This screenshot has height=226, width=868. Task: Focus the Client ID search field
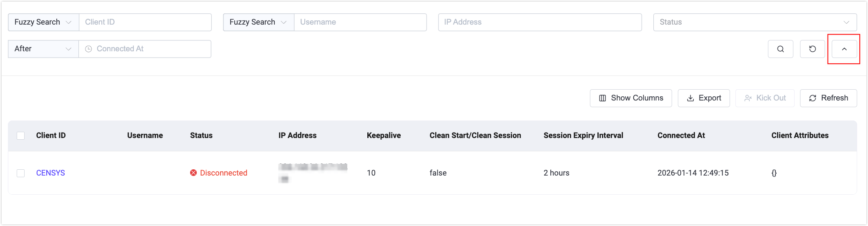click(145, 22)
